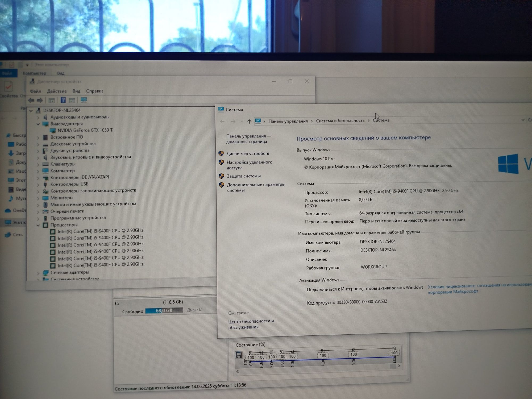This screenshot has height=399, width=532.
Task: Click the Up arrow in System window
Action: click(249, 121)
